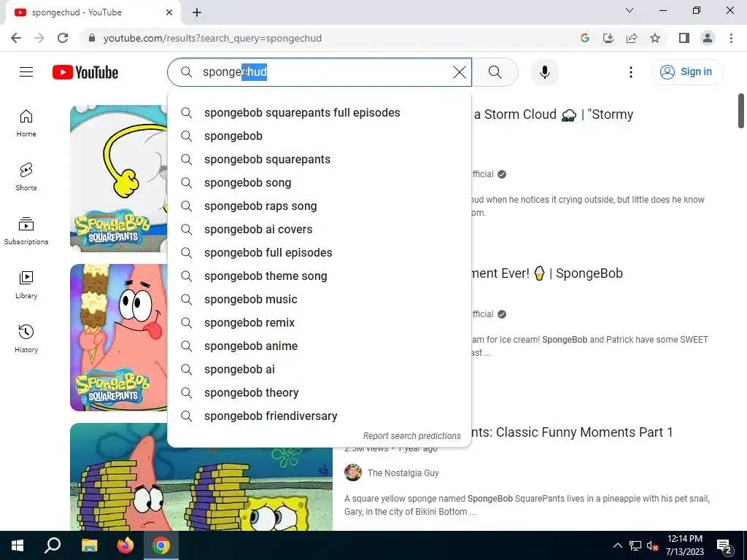Open 'Classic Funny Moments Part 1' title
Viewport: 747px width, 560px height.
[x=572, y=432]
